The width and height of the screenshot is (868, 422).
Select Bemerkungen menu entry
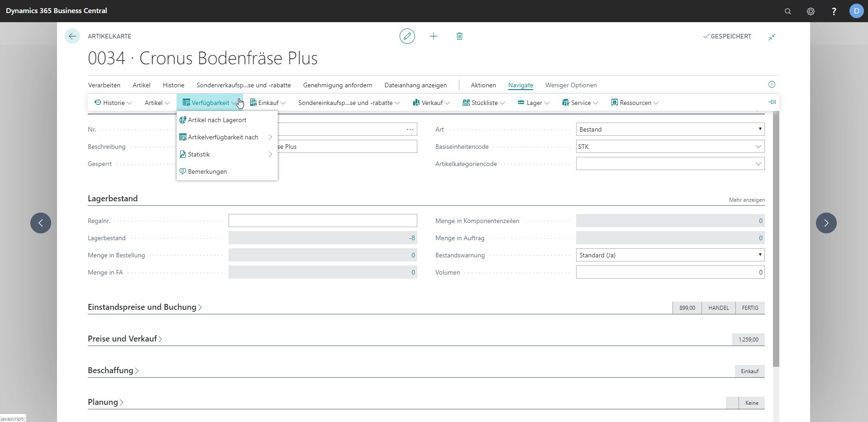click(227, 171)
